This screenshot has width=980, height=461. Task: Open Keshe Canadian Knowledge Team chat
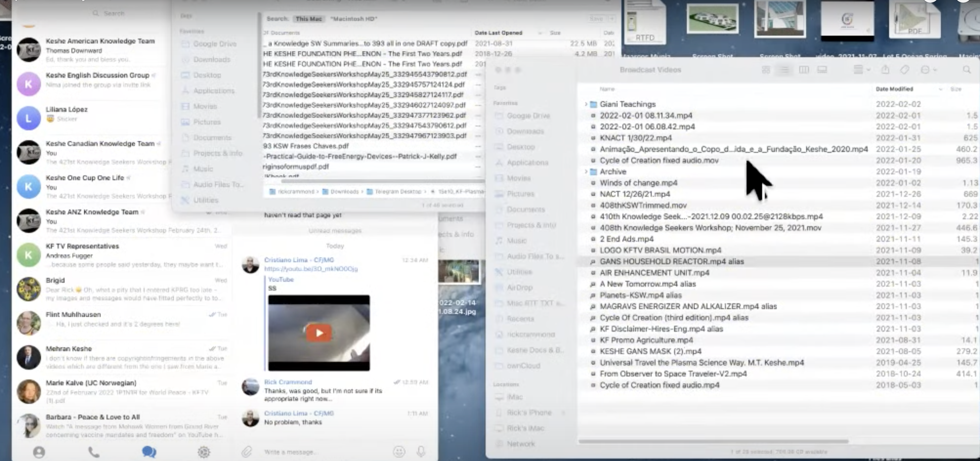91,152
